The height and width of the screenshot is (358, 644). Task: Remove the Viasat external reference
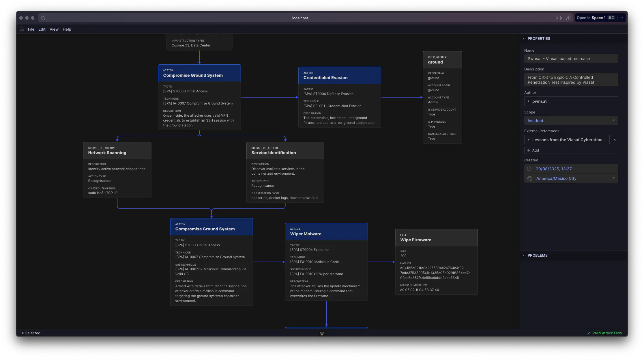click(x=615, y=140)
